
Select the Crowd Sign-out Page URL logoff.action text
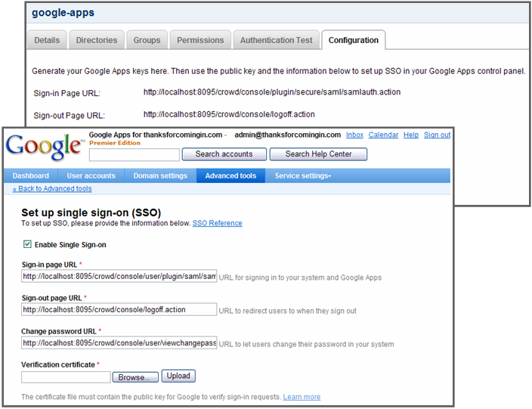229,115
